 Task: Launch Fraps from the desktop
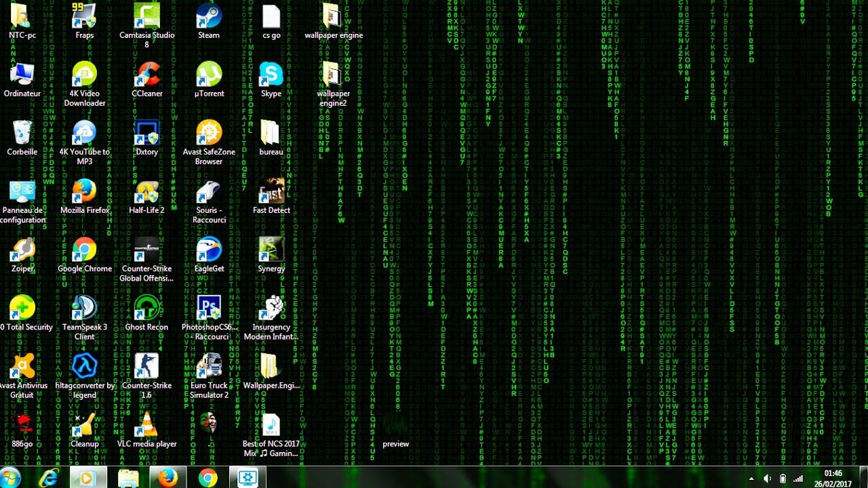[84, 15]
